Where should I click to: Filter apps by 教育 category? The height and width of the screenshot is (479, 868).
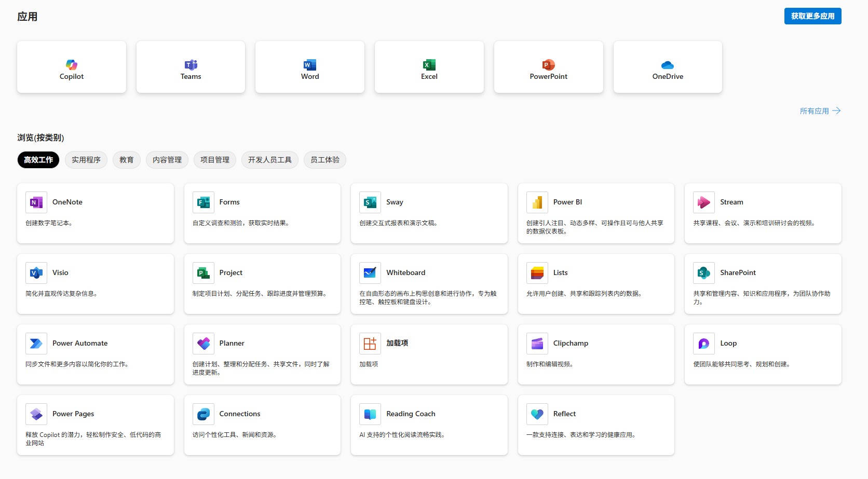(127, 160)
